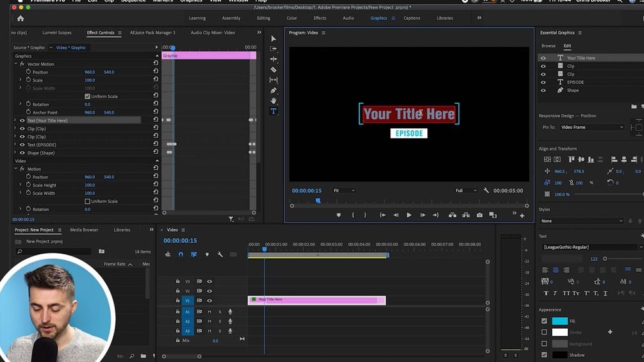Step back one frame in Program monitor
Viewport: 644px width, 362px height.
pos(396,215)
